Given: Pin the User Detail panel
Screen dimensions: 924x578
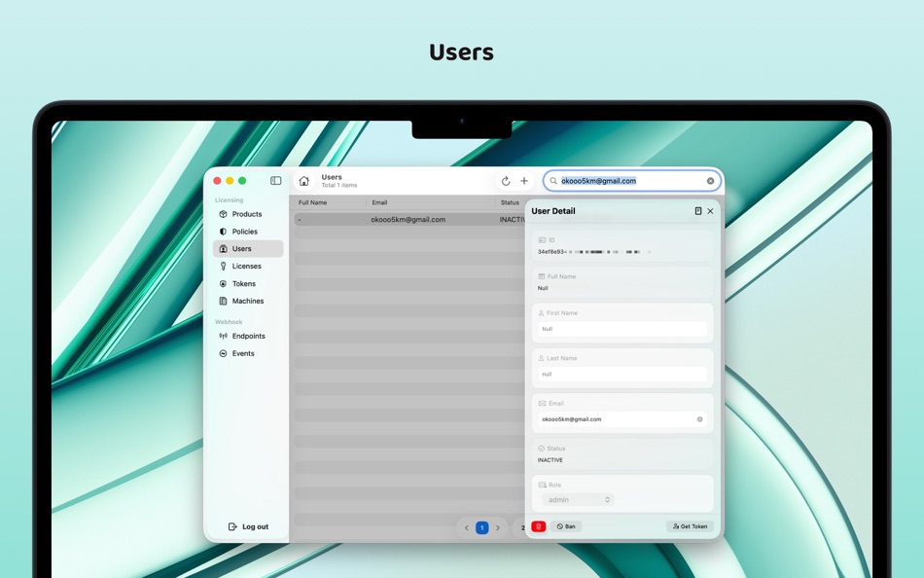Looking at the screenshot, I should (x=696, y=210).
